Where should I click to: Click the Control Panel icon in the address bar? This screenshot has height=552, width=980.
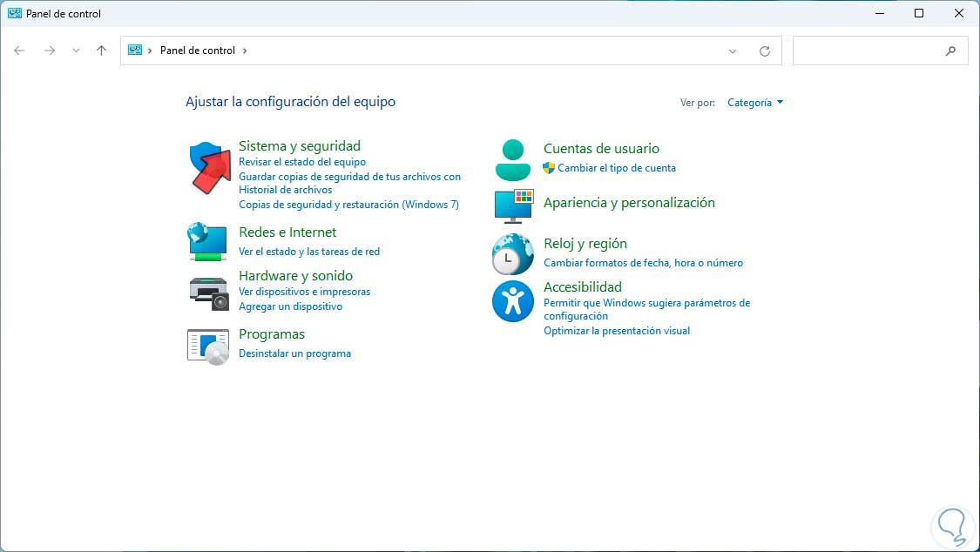coord(135,50)
